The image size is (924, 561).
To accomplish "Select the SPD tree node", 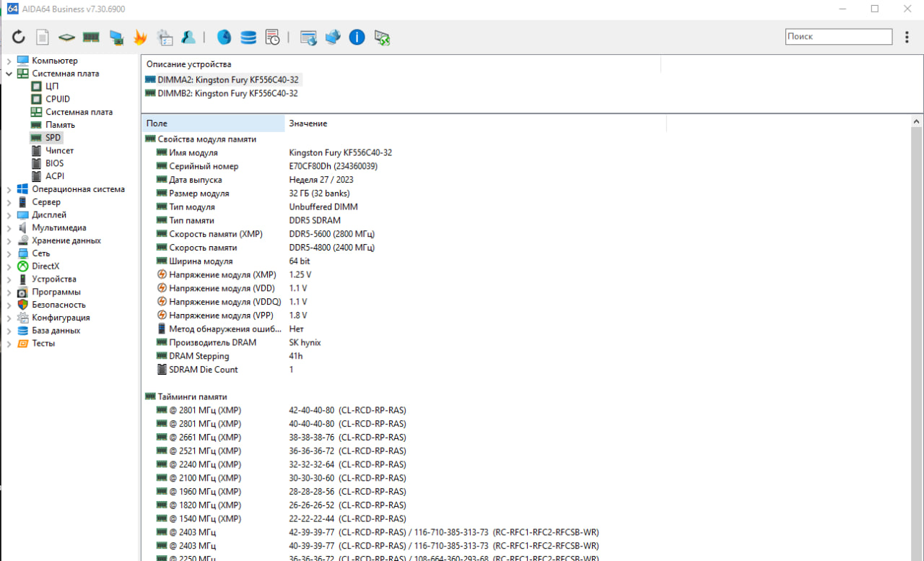I will (53, 137).
